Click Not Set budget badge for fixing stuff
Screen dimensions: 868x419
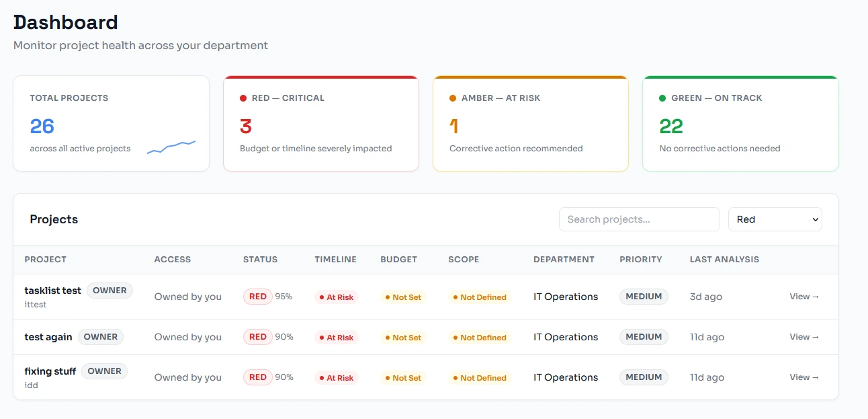(403, 378)
